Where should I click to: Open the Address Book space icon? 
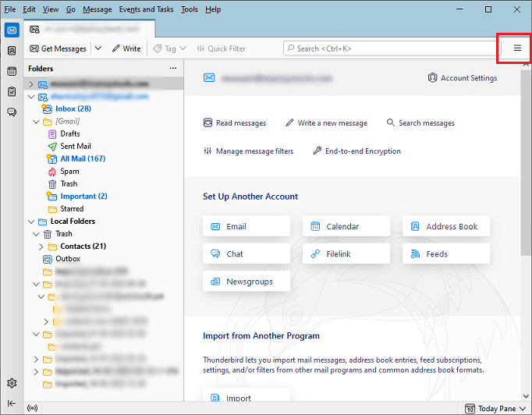(x=12, y=51)
